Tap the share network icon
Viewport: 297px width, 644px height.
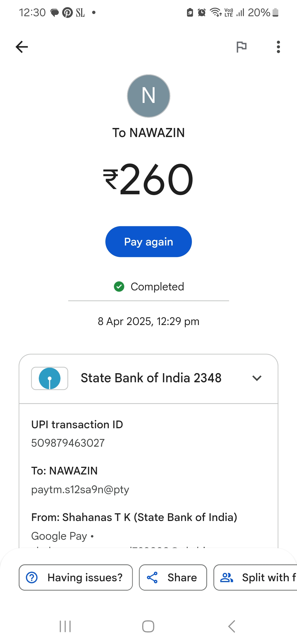pos(152,577)
